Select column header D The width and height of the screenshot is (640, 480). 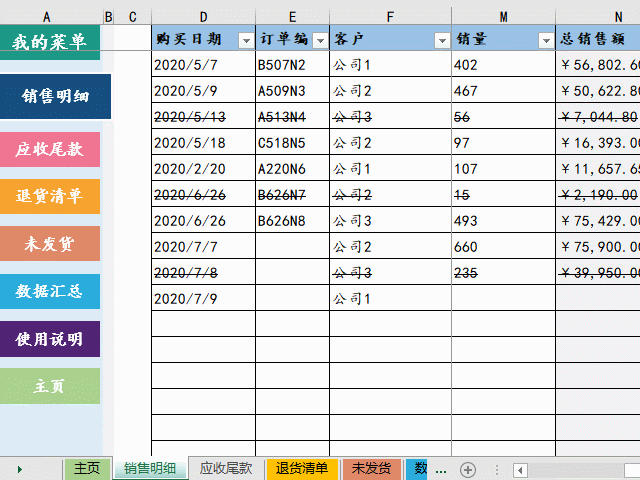[204, 16]
